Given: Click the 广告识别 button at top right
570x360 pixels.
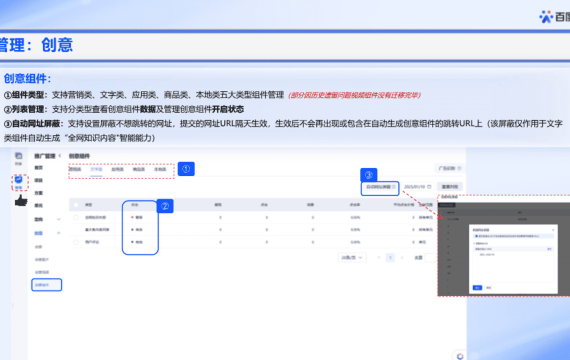Looking at the screenshot, I should point(449,168).
